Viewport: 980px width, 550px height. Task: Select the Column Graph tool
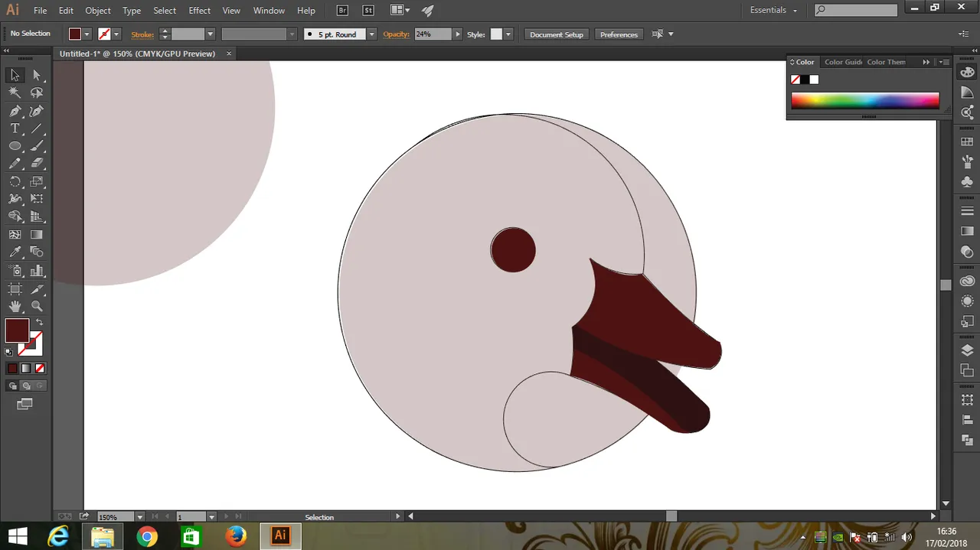coord(37,271)
